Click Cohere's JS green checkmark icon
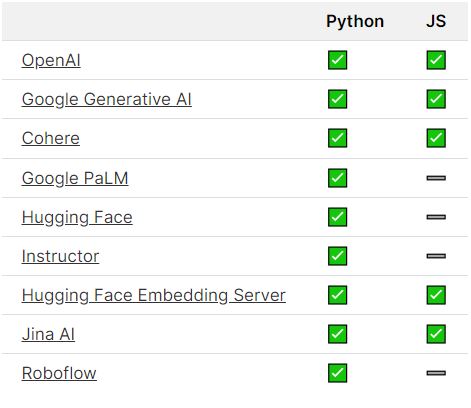The height and width of the screenshot is (408, 471). click(436, 138)
